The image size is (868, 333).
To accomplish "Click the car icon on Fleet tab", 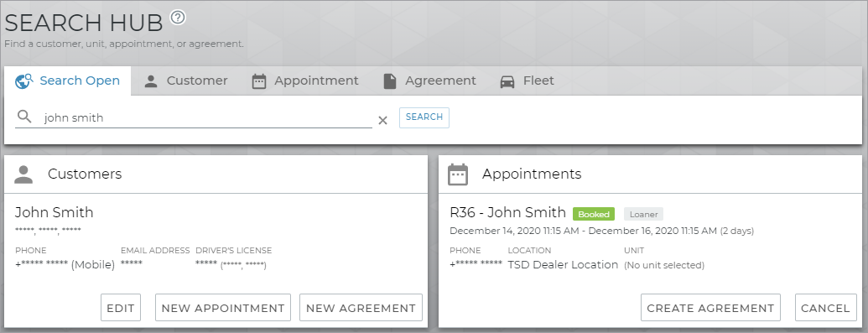I will [507, 82].
